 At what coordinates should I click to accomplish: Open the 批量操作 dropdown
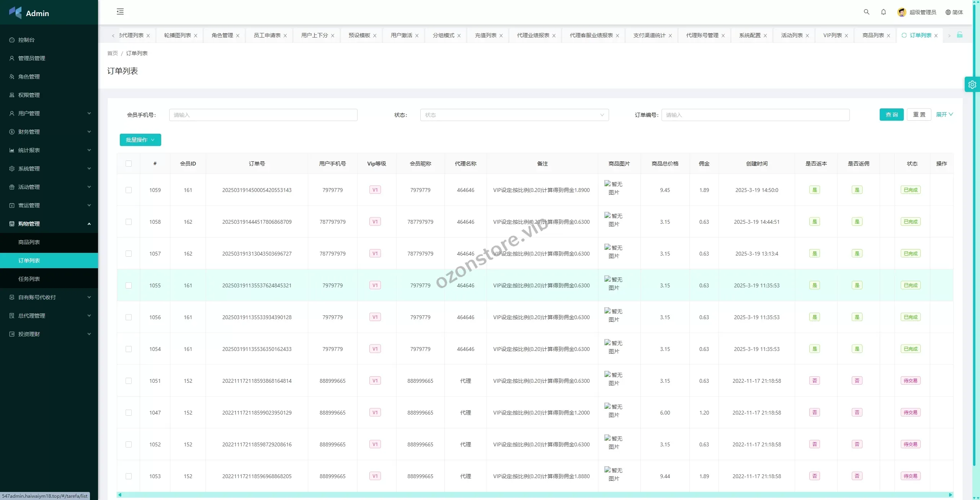coord(140,140)
